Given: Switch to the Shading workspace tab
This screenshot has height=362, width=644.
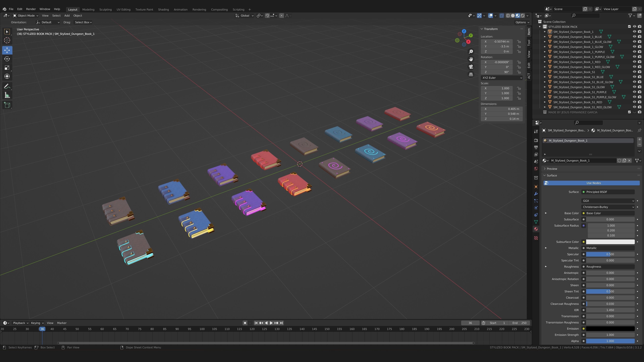Looking at the screenshot, I should [x=163, y=10].
